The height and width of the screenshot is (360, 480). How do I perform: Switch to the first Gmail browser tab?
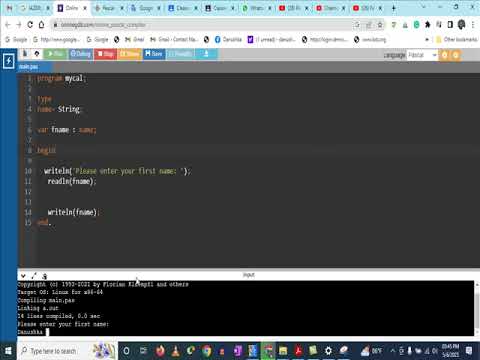point(9,8)
